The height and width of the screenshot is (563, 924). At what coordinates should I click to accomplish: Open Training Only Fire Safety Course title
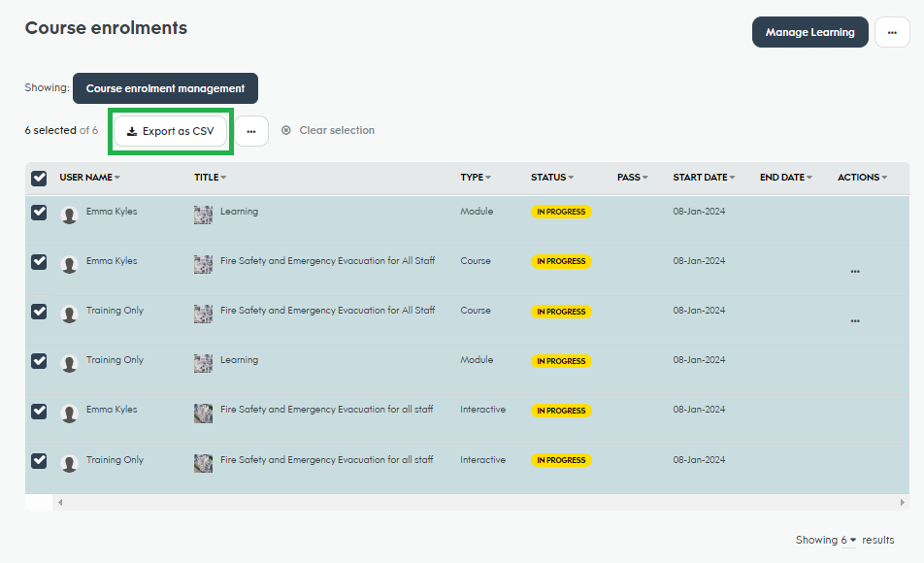(328, 310)
